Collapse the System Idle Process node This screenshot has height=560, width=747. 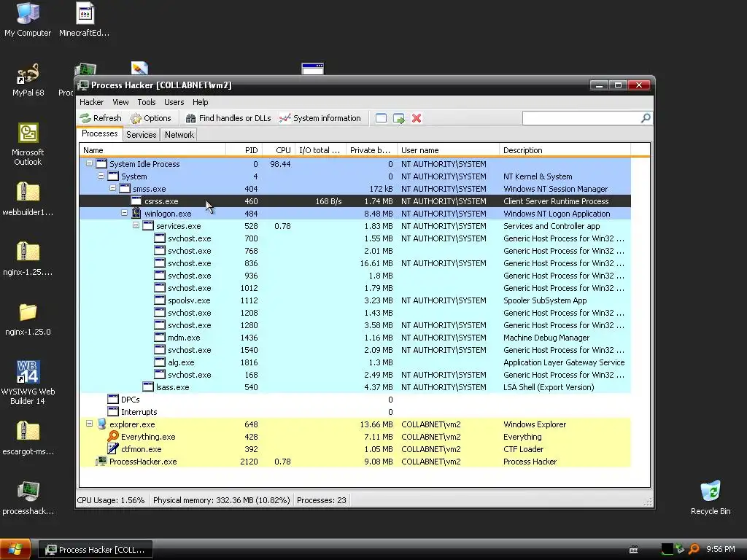pyautogui.click(x=89, y=163)
